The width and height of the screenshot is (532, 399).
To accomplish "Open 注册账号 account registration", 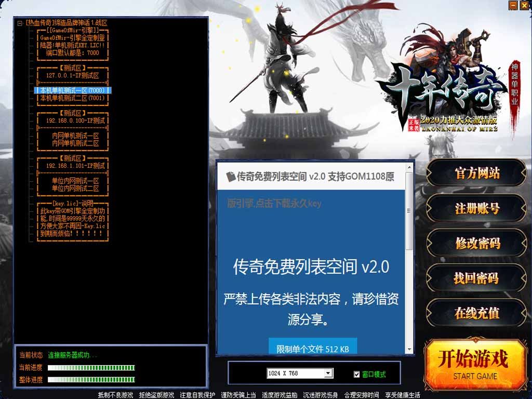I will [477, 208].
